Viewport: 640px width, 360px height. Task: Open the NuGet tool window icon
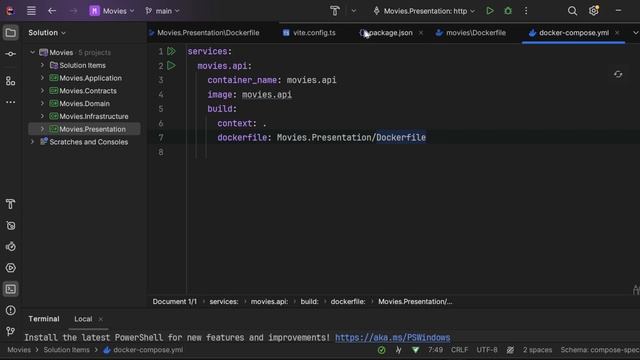point(11,225)
